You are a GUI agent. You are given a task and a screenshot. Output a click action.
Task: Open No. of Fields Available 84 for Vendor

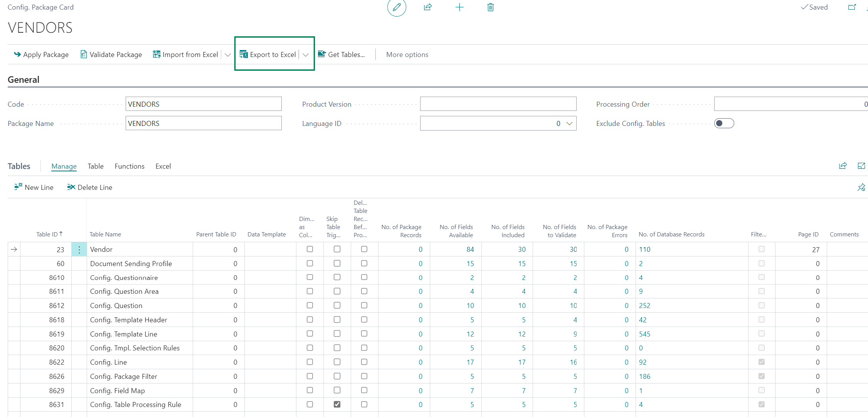pyautogui.click(x=470, y=250)
